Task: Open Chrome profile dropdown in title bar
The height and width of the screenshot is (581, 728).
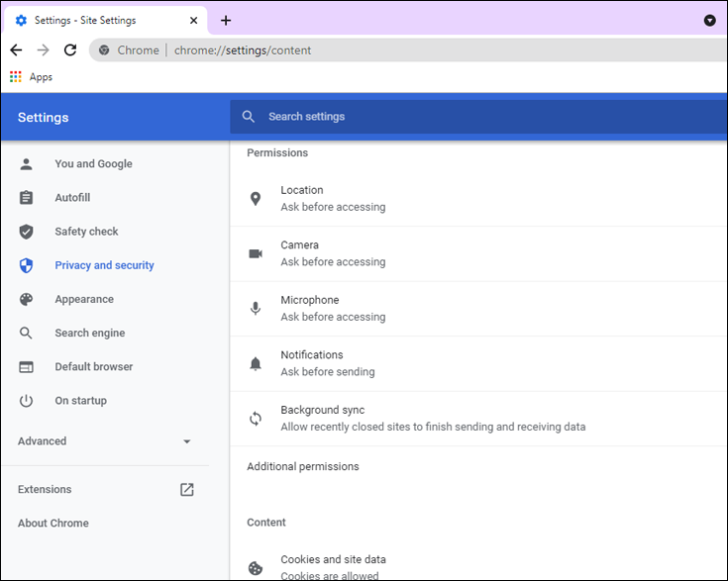Action: [709, 21]
